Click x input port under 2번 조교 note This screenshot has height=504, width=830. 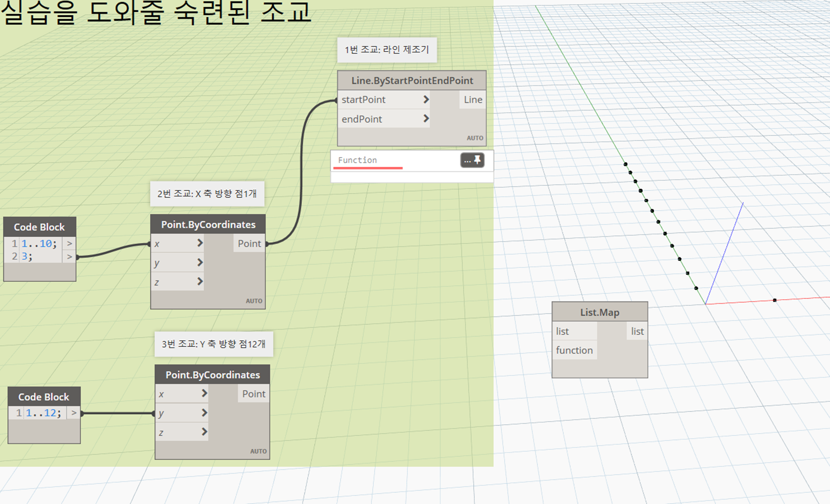point(177,243)
